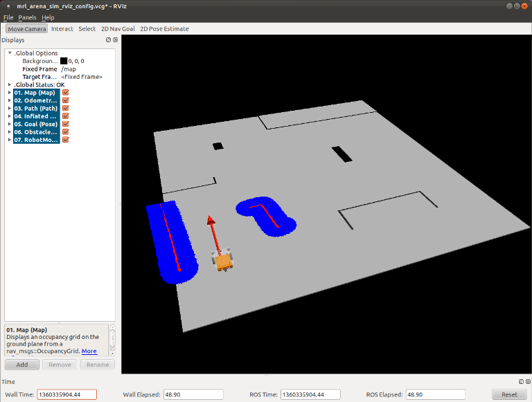Collapse the .Global Options tree node
The width and height of the screenshot is (532, 402).
coord(10,53)
